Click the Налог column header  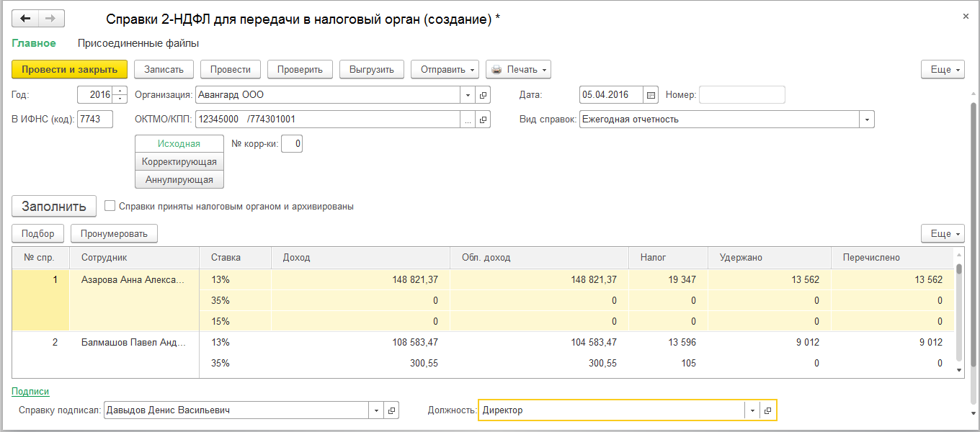669,258
